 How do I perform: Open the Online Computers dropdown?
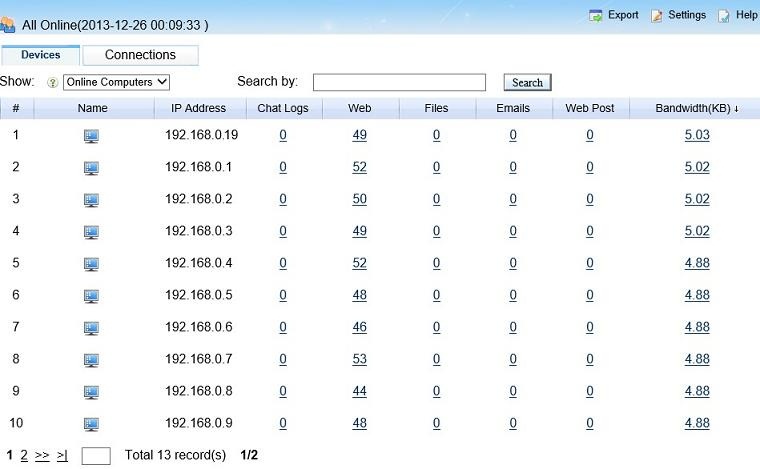(x=116, y=82)
